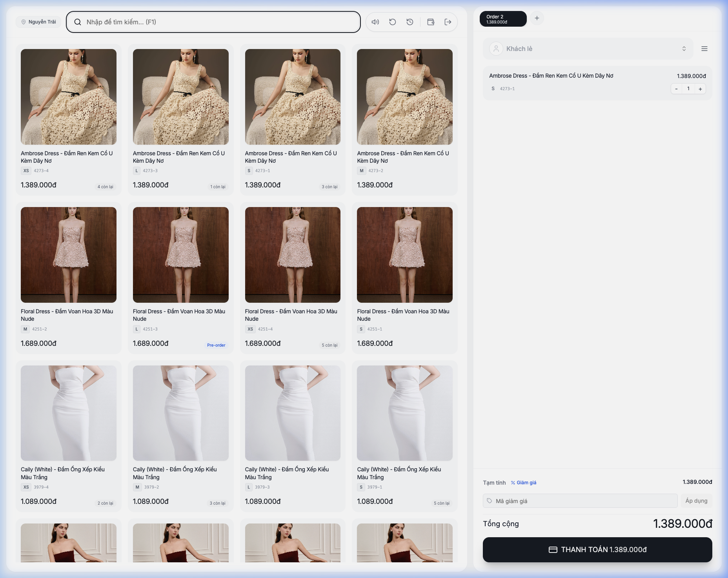Screen dimensions: 728x578
Task: Select Ambrose Dress S 4273-1 thumbnail
Action: click(293, 97)
